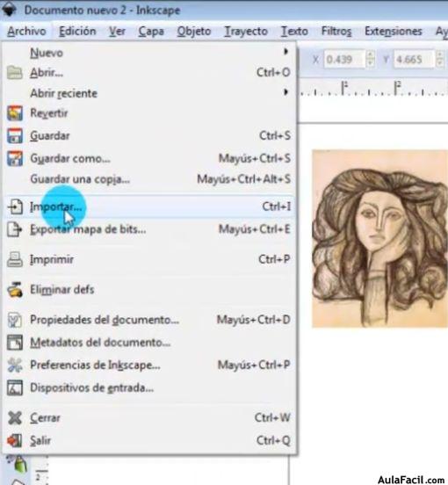Click the Dispositivos de entrada icon

coord(15,387)
